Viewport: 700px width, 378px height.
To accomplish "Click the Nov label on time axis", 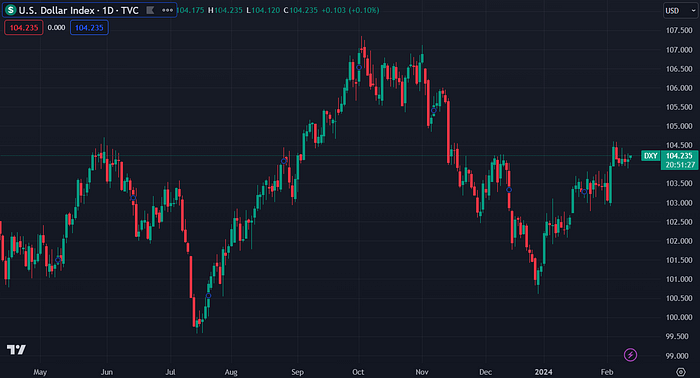I will pos(422,372).
